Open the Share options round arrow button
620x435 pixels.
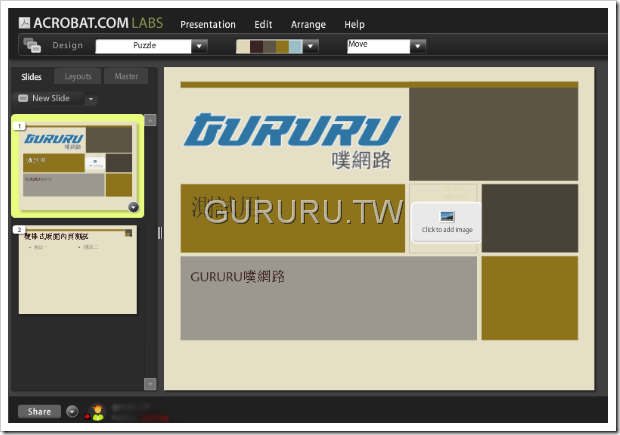coord(72,412)
